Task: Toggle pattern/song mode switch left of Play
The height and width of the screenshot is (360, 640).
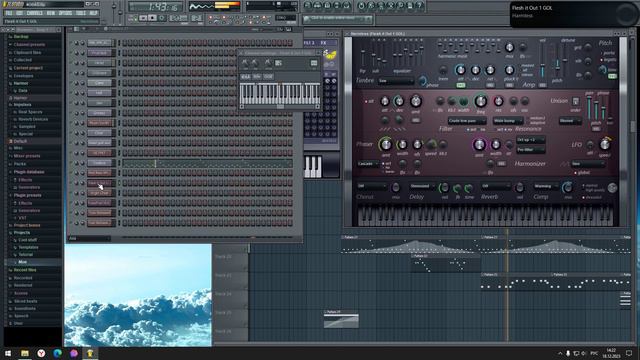Action: pos(133,18)
